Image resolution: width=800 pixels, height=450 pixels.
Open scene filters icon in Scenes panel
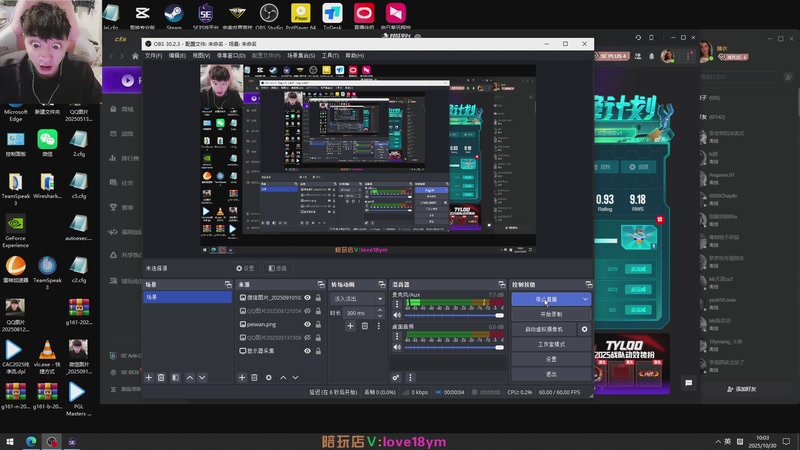(x=176, y=378)
